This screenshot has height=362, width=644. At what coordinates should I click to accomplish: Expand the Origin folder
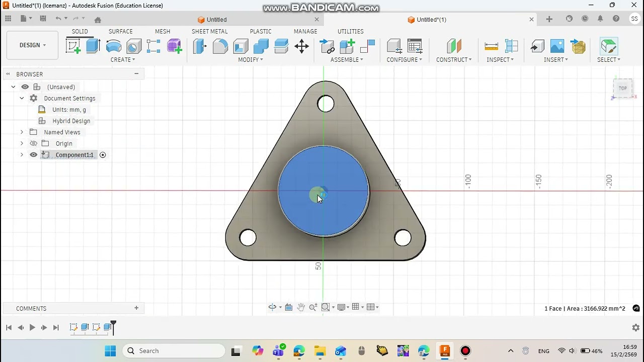22,143
